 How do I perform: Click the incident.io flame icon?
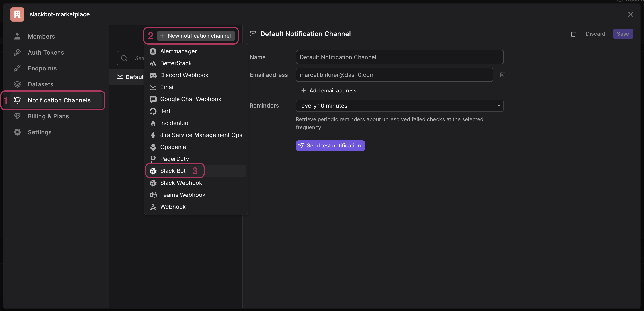click(153, 123)
